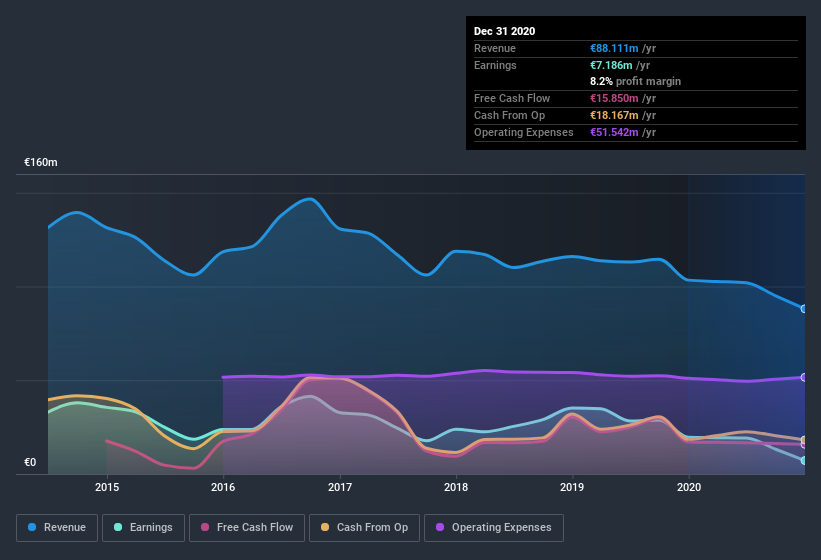Viewport: 821px width, 560px height.
Task: Click the Earnings endpoint marker at chart edge
Action: point(804,461)
